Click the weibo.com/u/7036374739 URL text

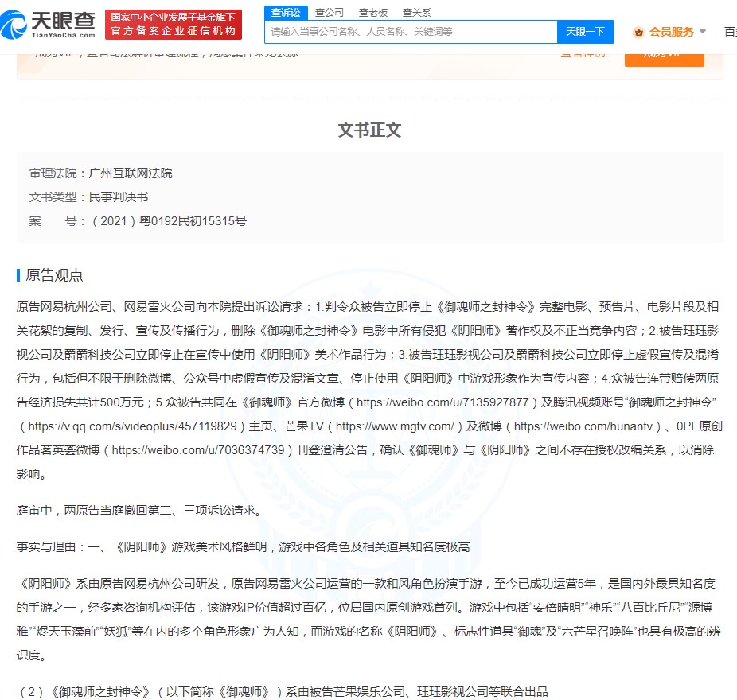[x=198, y=450]
